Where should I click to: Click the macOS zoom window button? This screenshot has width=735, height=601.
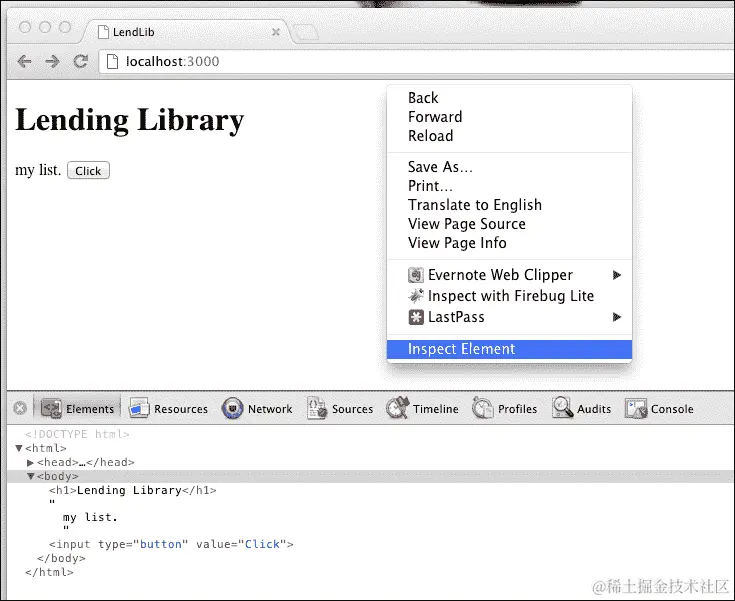click(65, 28)
